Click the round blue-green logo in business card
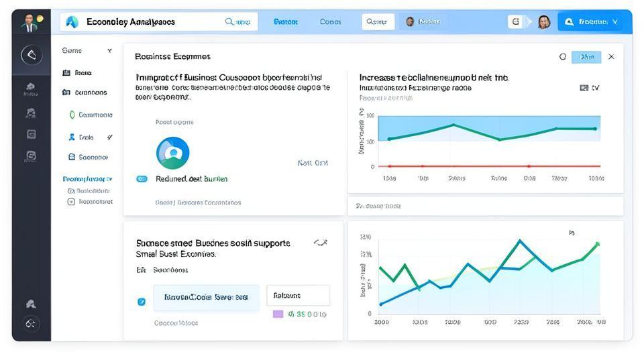 click(172, 153)
